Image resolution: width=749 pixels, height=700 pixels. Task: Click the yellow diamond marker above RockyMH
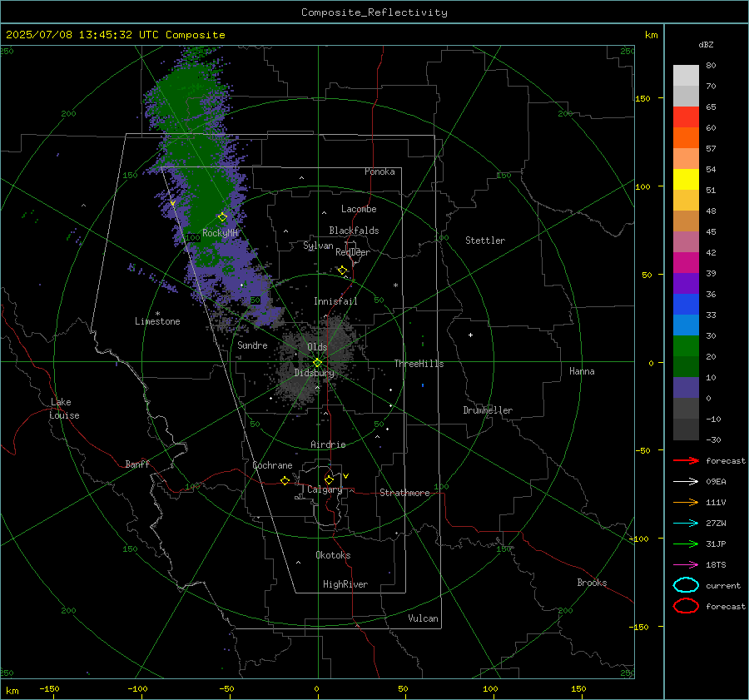[x=222, y=217]
